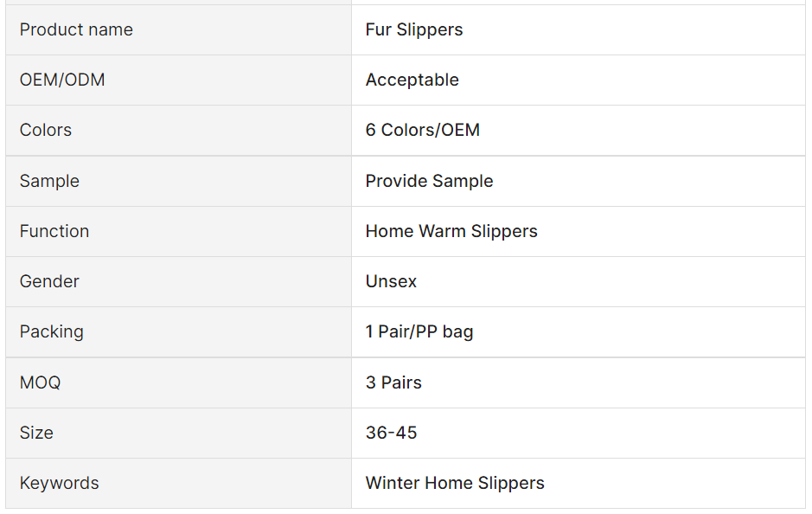Click the 'Size' row label
Image resolution: width=812 pixels, height=514 pixels.
[36, 433]
